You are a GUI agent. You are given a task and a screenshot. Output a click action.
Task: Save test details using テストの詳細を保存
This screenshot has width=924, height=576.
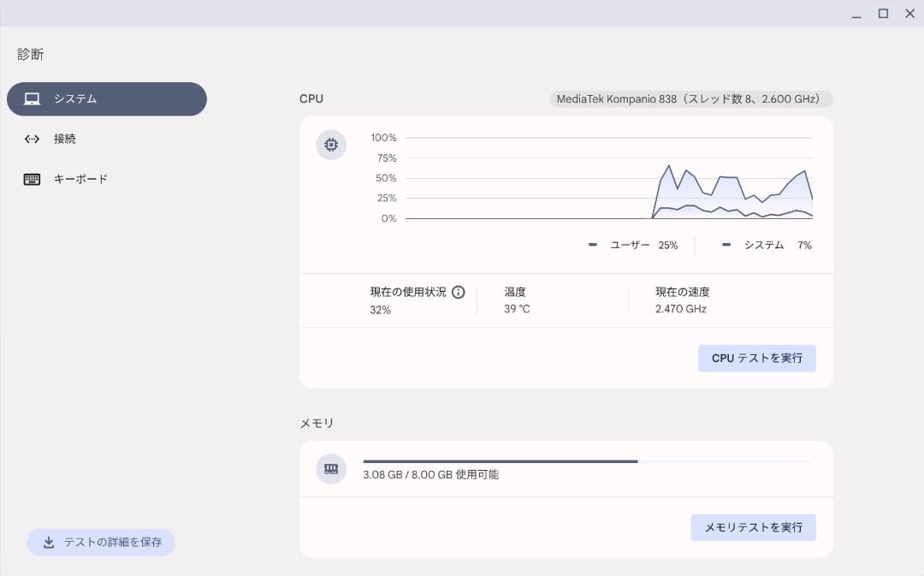(x=100, y=542)
